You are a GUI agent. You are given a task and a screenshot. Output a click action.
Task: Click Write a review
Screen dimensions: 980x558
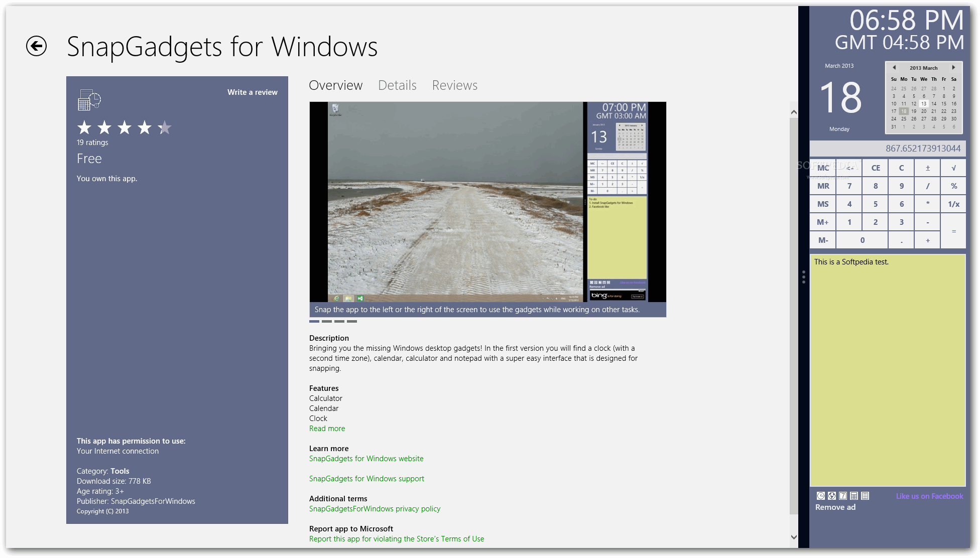pyautogui.click(x=252, y=92)
